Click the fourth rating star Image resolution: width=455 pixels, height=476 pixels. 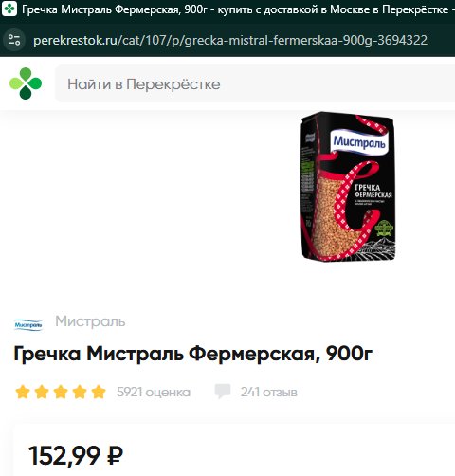point(80,392)
